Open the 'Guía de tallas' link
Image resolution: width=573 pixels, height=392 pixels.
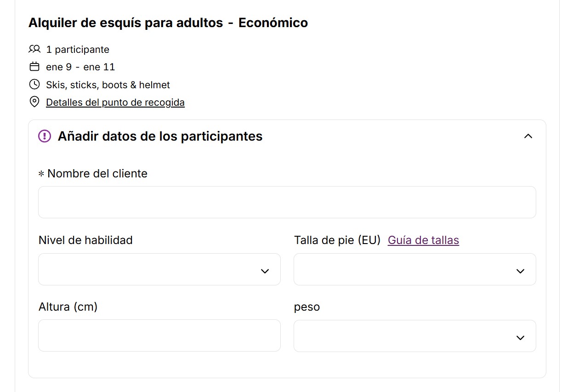coord(423,240)
